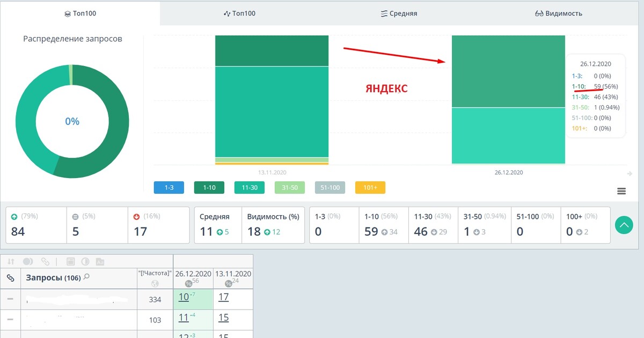Screen dimensions: 644x338
Task: Click the 13.11.2020 stacked bar in chart
Action: 272,100
